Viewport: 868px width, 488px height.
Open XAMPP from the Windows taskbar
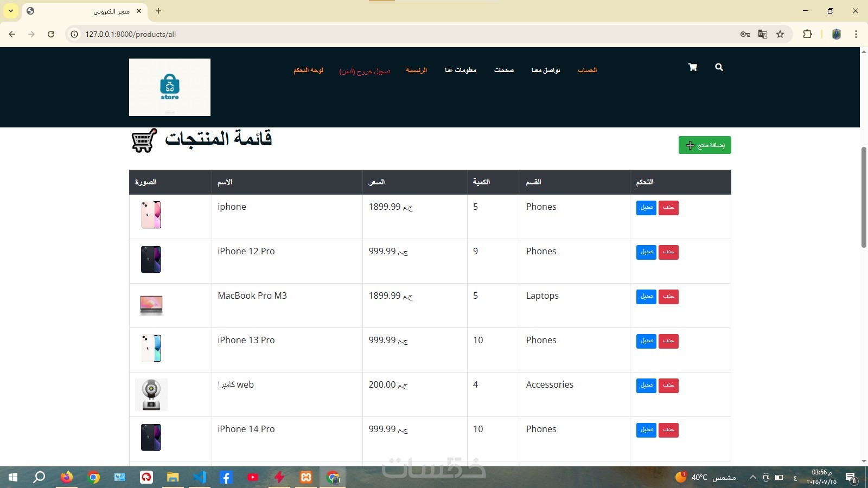(x=306, y=477)
